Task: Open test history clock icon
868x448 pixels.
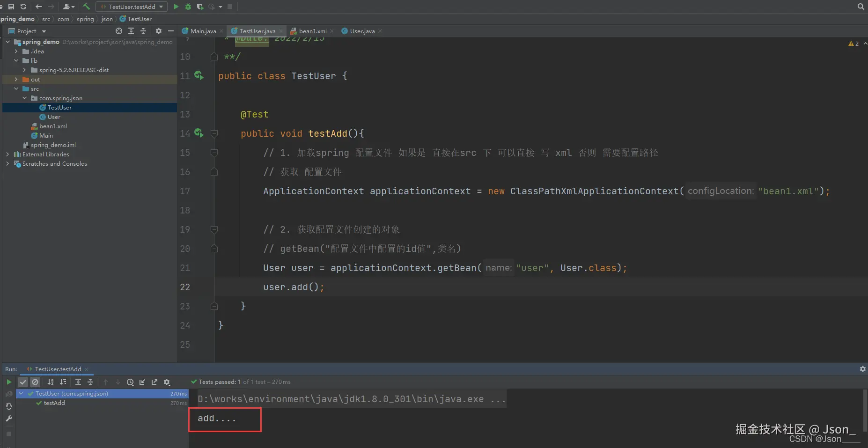Action: point(130,382)
